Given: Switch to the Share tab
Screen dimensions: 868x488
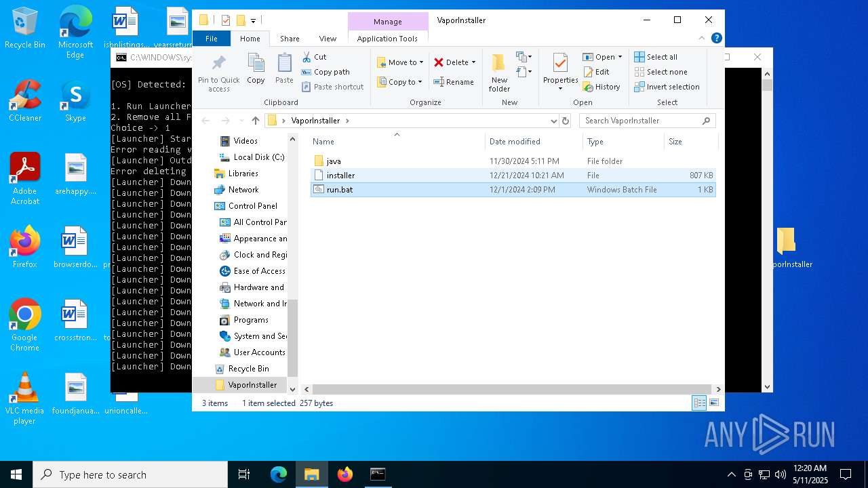Looking at the screenshot, I should [290, 39].
